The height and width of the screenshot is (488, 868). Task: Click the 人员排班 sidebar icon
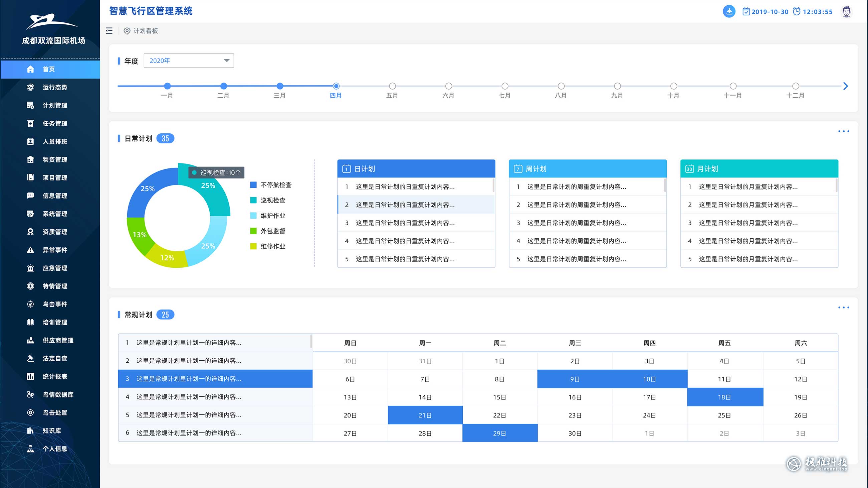[x=30, y=142]
